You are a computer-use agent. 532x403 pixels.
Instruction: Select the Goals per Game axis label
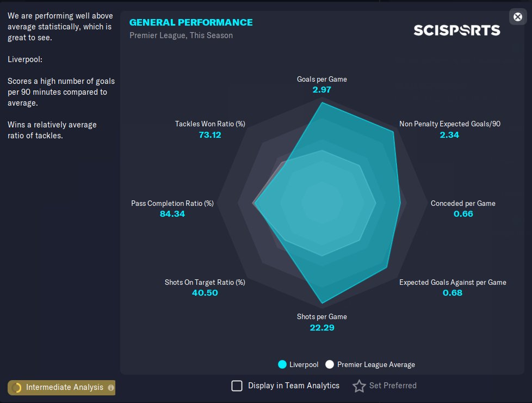tap(321, 79)
